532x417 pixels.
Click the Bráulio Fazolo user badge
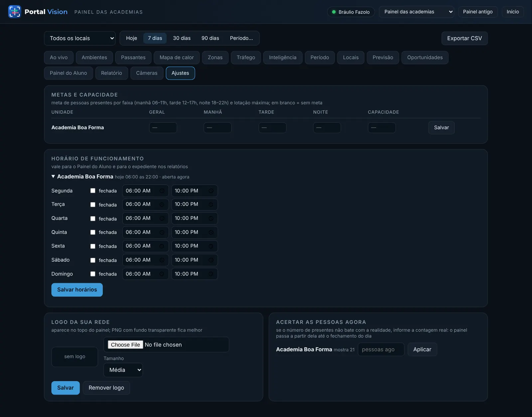[351, 12]
